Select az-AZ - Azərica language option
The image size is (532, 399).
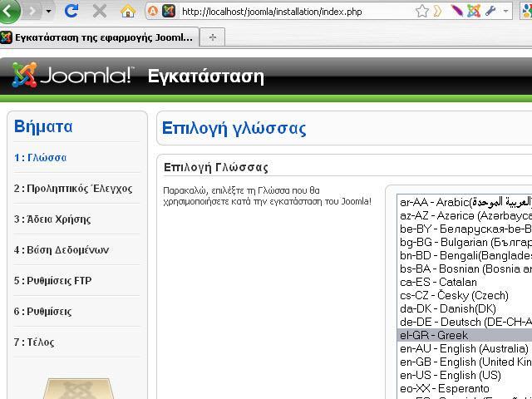pyautogui.click(x=464, y=215)
